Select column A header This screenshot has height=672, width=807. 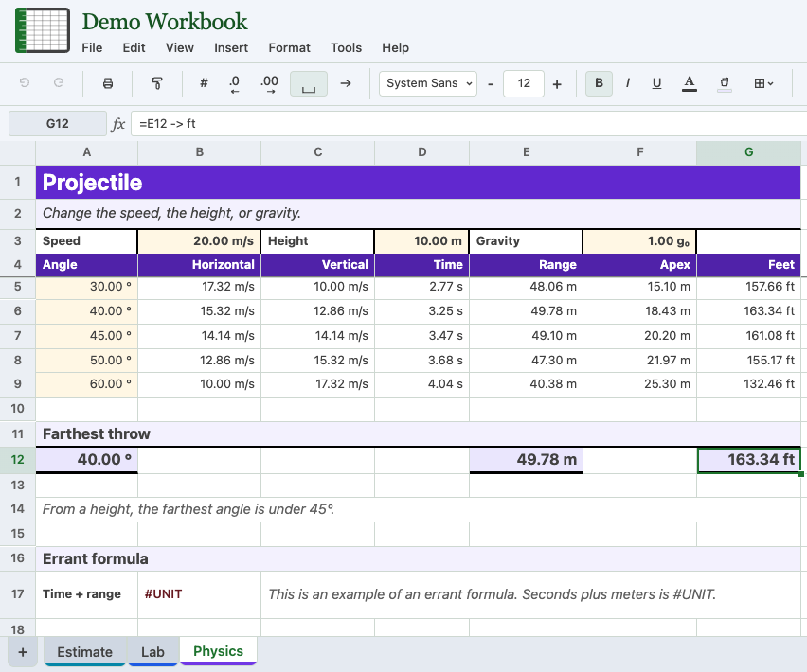[x=87, y=152]
